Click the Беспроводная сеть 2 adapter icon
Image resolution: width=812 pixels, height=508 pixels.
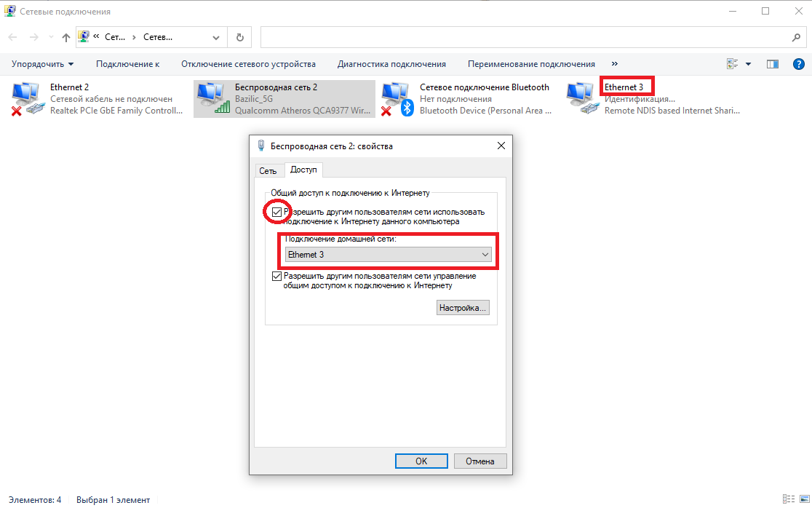[212, 98]
